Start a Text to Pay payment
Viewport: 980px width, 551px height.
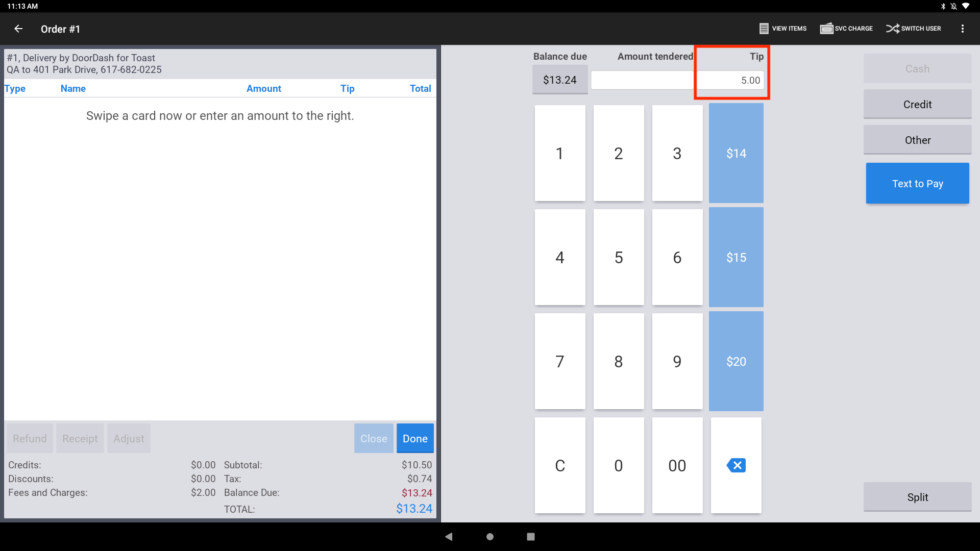point(917,183)
